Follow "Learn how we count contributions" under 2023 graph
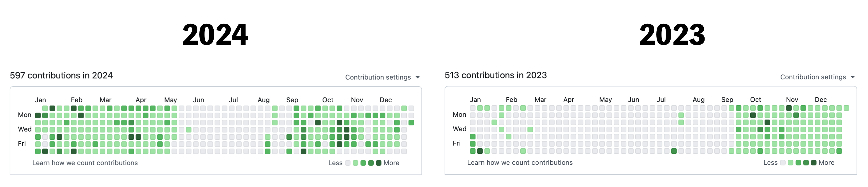The width and height of the screenshot is (868, 187). pos(520,162)
